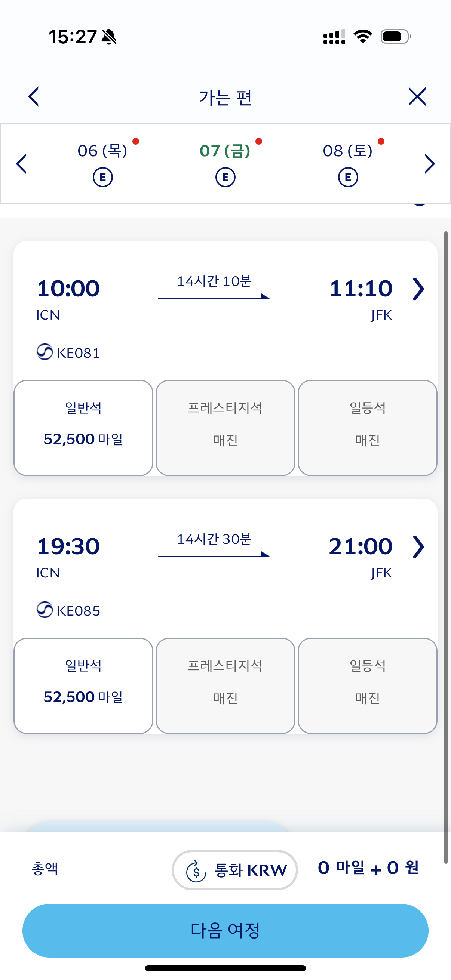This screenshot has width=451, height=980.
Task: Show earlier dates with the left arrow
Action: point(21,164)
